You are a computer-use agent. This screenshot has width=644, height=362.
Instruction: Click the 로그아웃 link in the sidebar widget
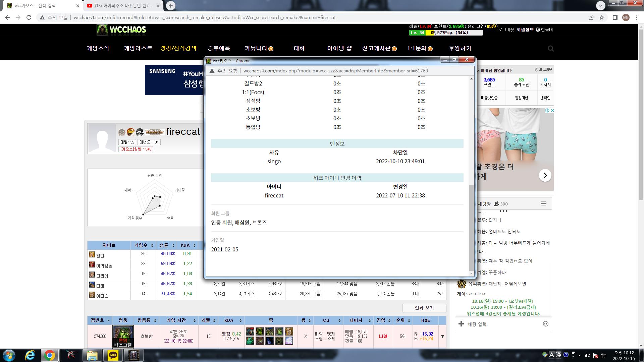tap(543, 69)
